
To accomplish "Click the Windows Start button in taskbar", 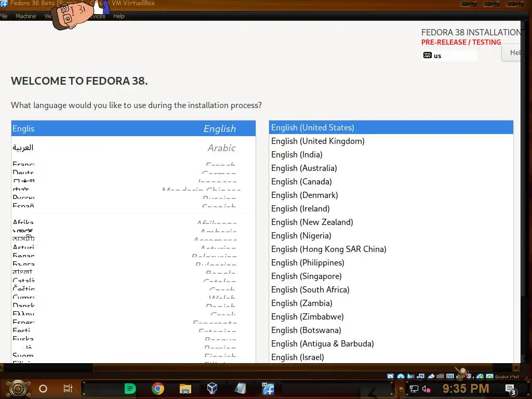I will pyautogui.click(x=18, y=389).
